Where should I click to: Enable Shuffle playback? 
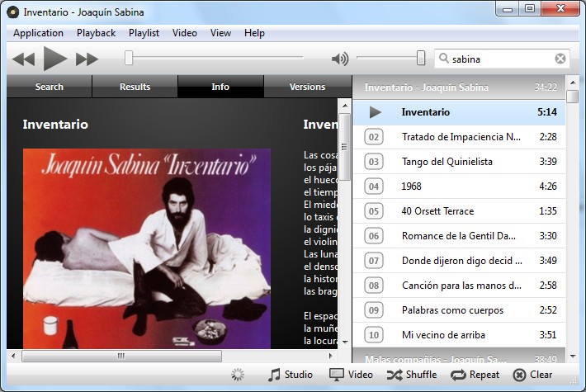point(412,375)
